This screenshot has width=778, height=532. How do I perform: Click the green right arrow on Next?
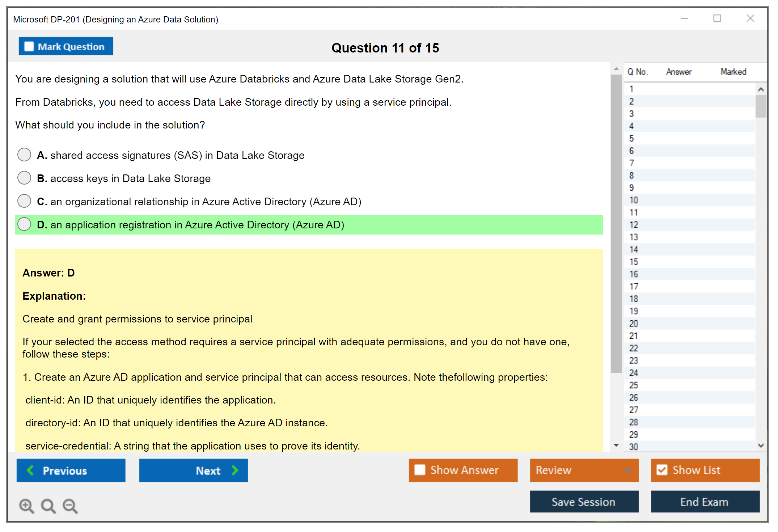tap(235, 470)
